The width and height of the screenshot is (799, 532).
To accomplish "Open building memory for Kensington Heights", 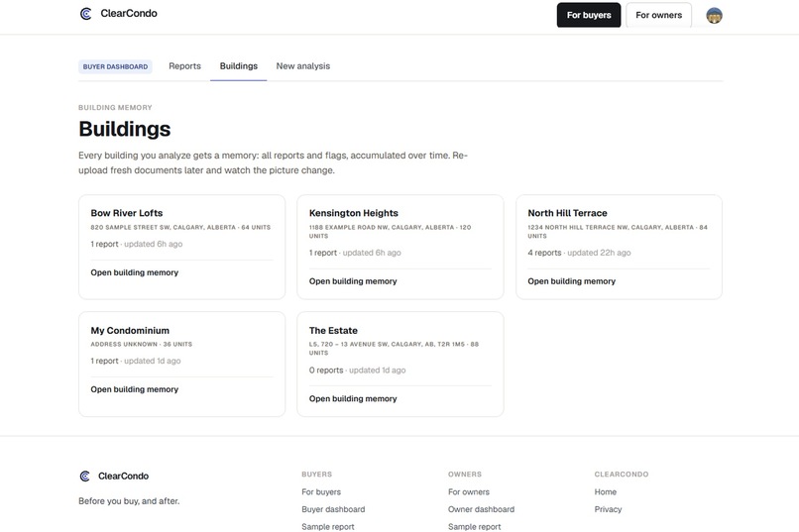I will 353,281.
